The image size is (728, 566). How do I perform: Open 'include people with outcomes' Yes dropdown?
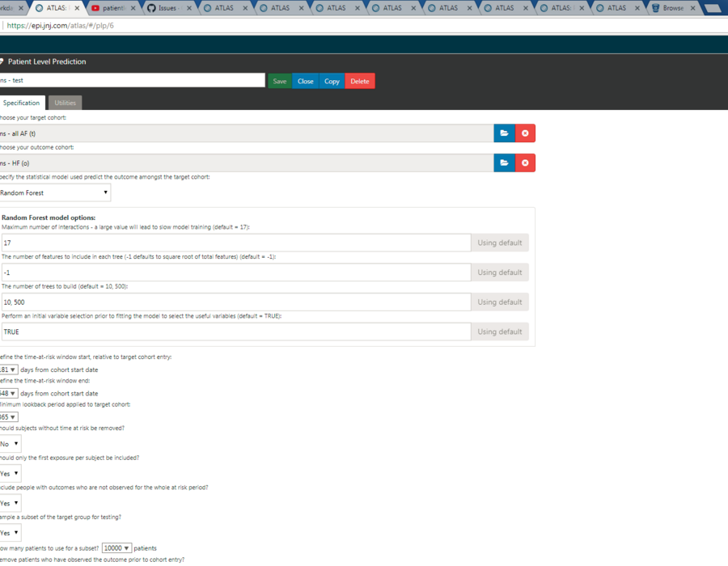(11, 504)
